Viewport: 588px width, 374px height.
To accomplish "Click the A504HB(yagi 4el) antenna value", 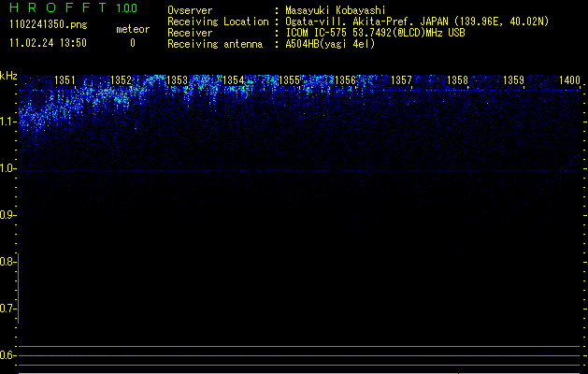I will (x=330, y=44).
